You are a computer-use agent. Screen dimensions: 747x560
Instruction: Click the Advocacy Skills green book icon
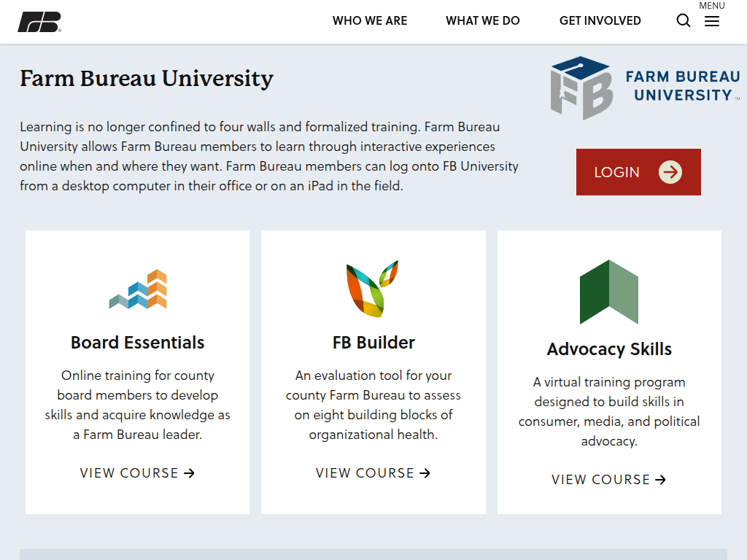609,292
